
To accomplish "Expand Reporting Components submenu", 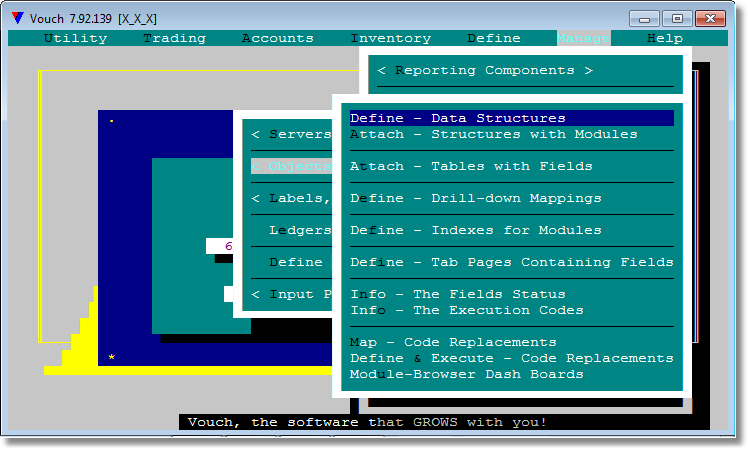I will pyautogui.click(x=485, y=70).
